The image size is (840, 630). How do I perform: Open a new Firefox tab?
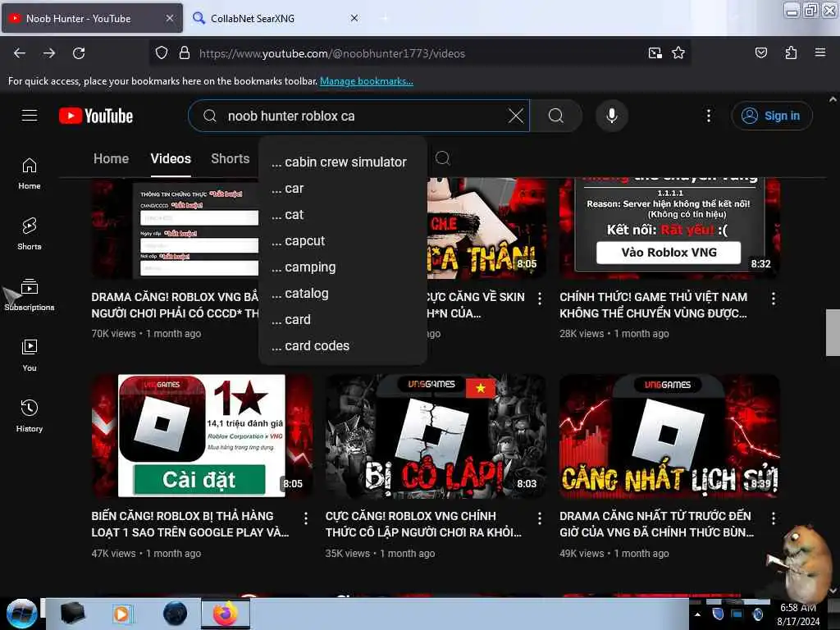[x=385, y=18]
